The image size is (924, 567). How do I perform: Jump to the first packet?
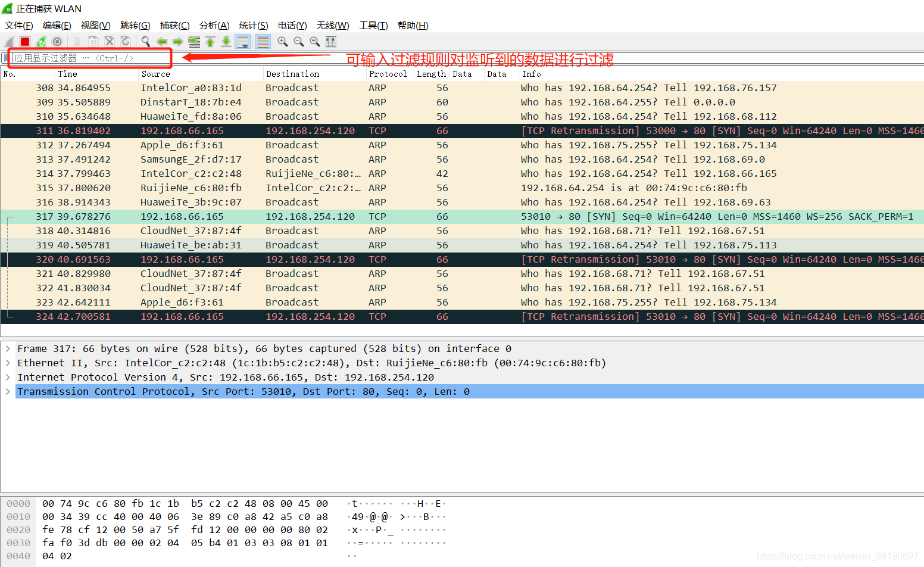pyautogui.click(x=210, y=42)
